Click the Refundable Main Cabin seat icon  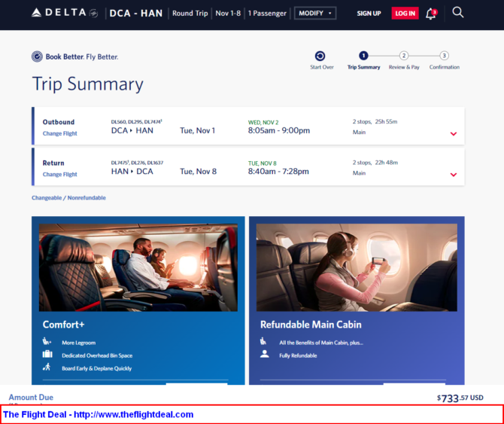263,341
